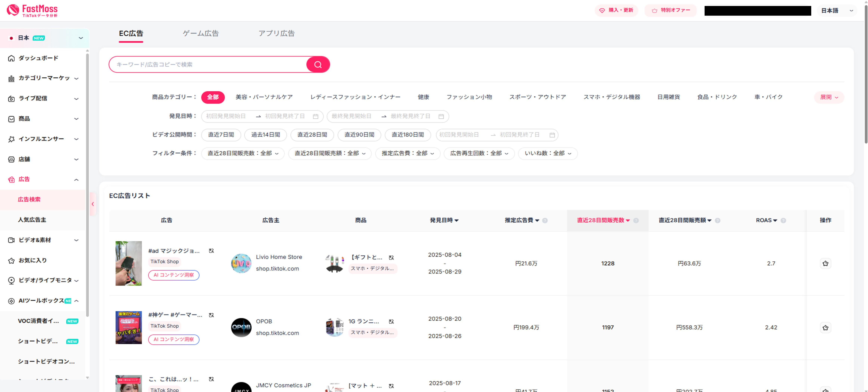Click the favorites star icon in sidebar

[x=11, y=260]
